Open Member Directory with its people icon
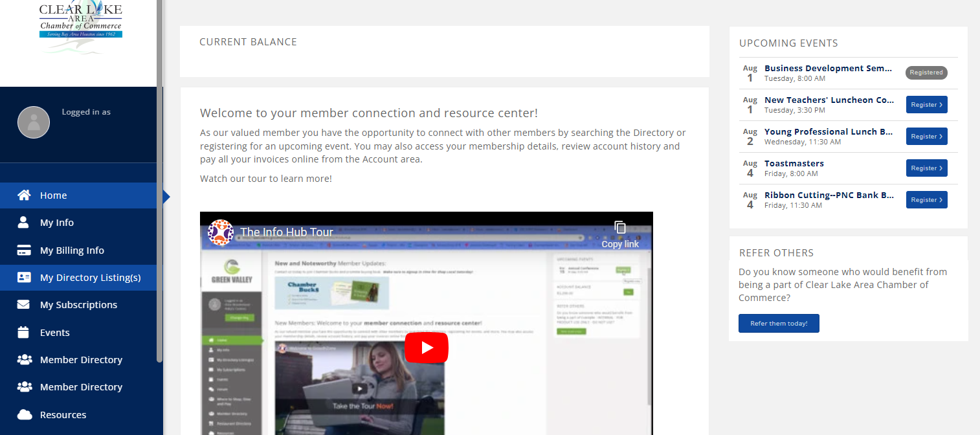Image resolution: width=980 pixels, height=435 pixels. tap(25, 359)
